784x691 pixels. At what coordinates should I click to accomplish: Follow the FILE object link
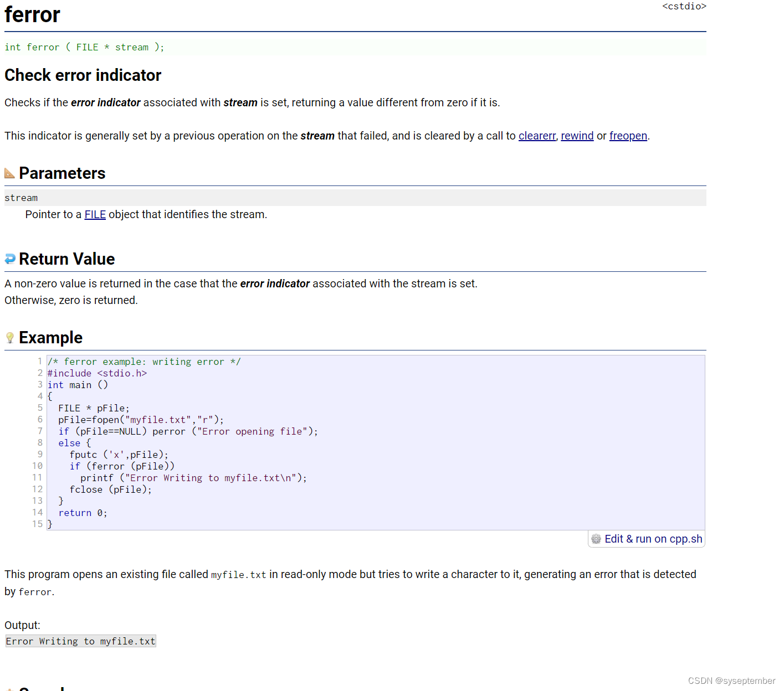(x=95, y=214)
